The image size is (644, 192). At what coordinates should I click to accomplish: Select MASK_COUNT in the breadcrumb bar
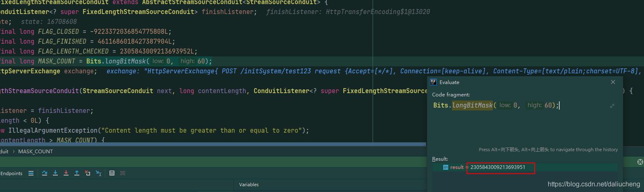(x=36, y=151)
